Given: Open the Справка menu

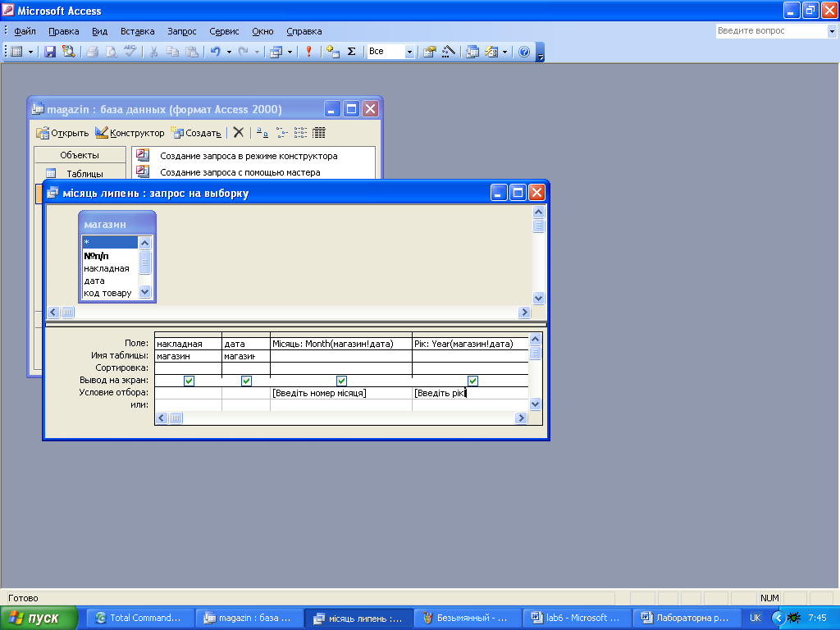Looking at the screenshot, I should tap(304, 31).
